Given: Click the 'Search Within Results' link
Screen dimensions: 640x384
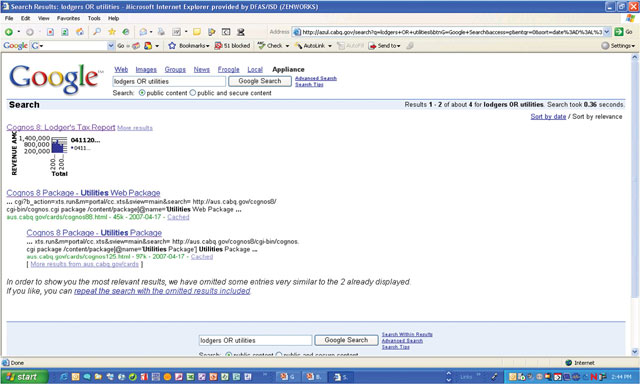Looking at the screenshot, I should click(407, 334).
